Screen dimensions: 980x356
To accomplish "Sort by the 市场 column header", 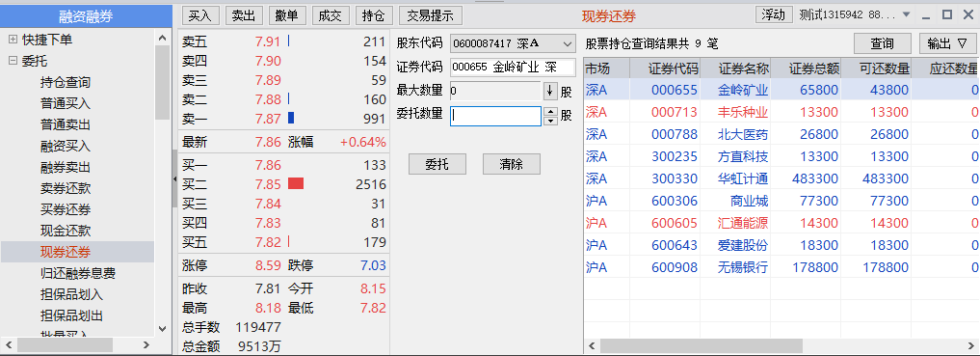I will click(x=607, y=68).
